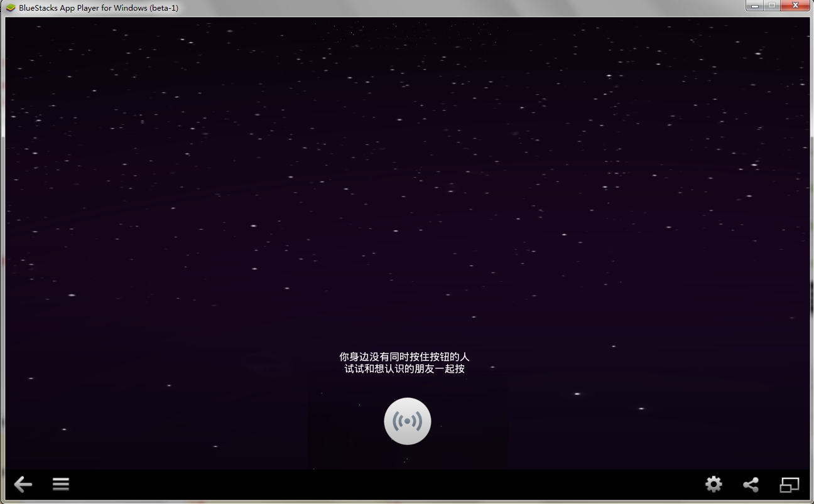
Task: Tap the round radar signal button
Action: pyautogui.click(x=408, y=421)
